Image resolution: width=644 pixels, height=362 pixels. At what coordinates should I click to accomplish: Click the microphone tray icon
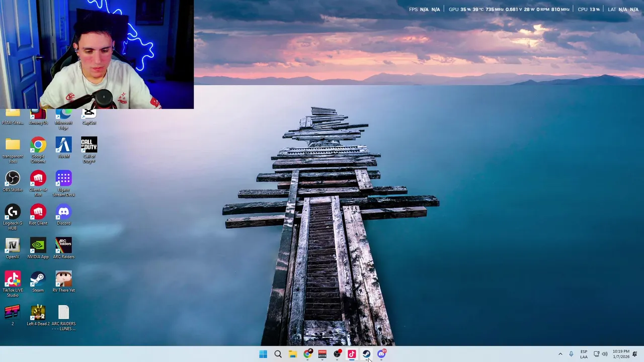(571, 354)
